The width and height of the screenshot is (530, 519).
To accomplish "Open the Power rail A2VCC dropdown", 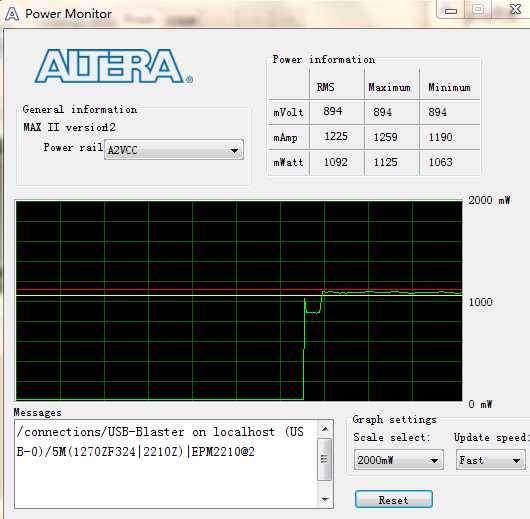I will tap(174, 150).
